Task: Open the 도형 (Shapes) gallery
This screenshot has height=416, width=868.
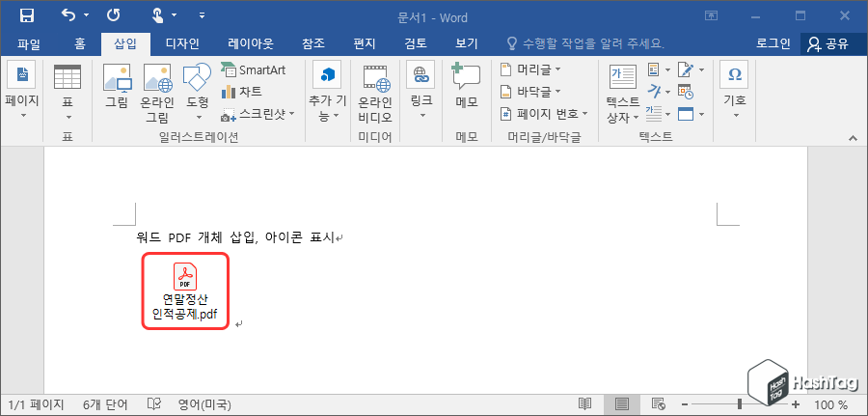Action: coord(197,92)
